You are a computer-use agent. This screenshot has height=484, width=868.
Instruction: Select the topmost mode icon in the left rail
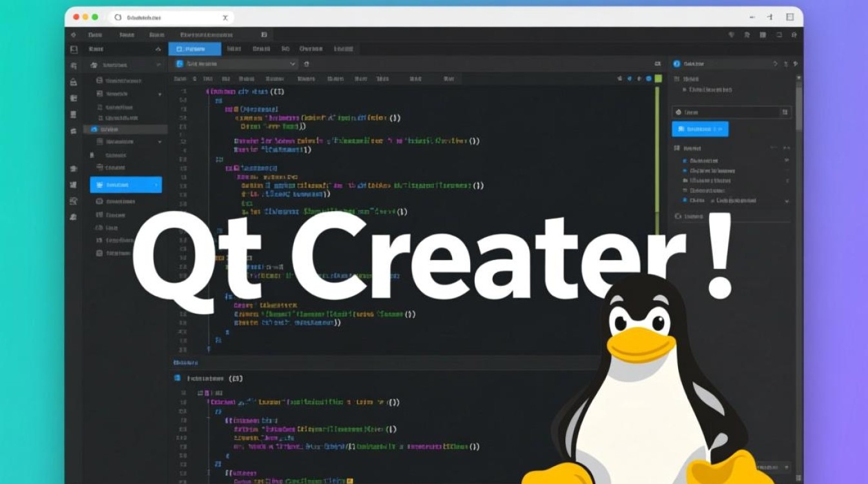pos(73,50)
